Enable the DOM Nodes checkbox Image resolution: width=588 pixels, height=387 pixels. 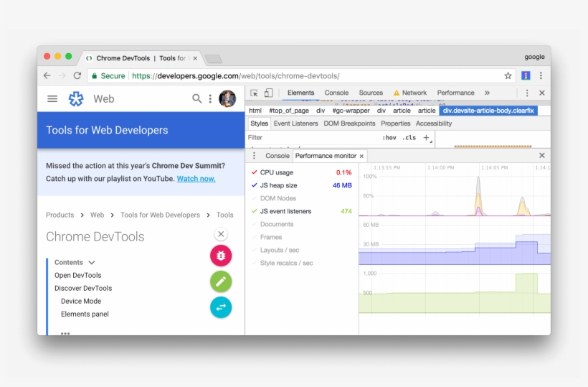click(254, 198)
